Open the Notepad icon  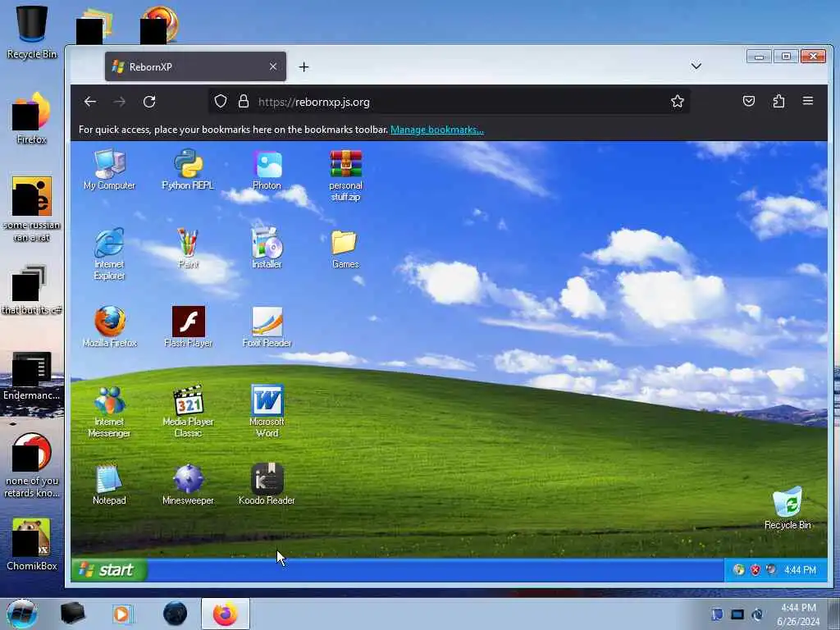[x=109, y=484]
